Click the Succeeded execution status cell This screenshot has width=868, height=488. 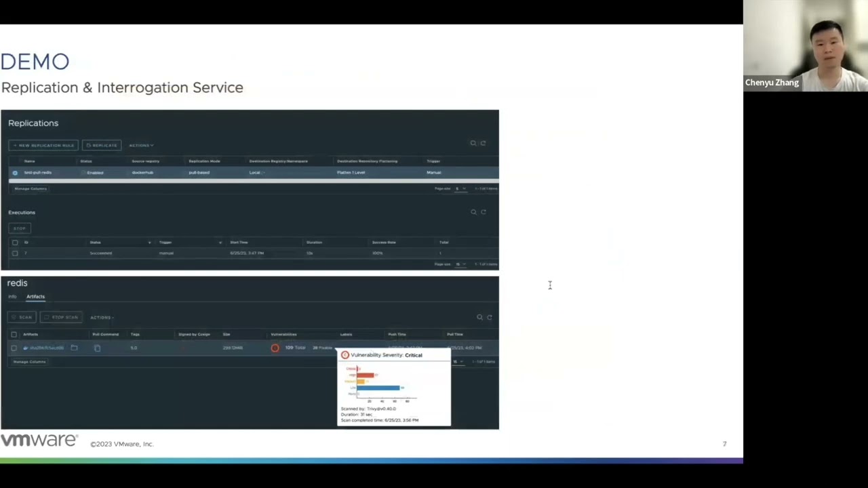pos(100,253)
